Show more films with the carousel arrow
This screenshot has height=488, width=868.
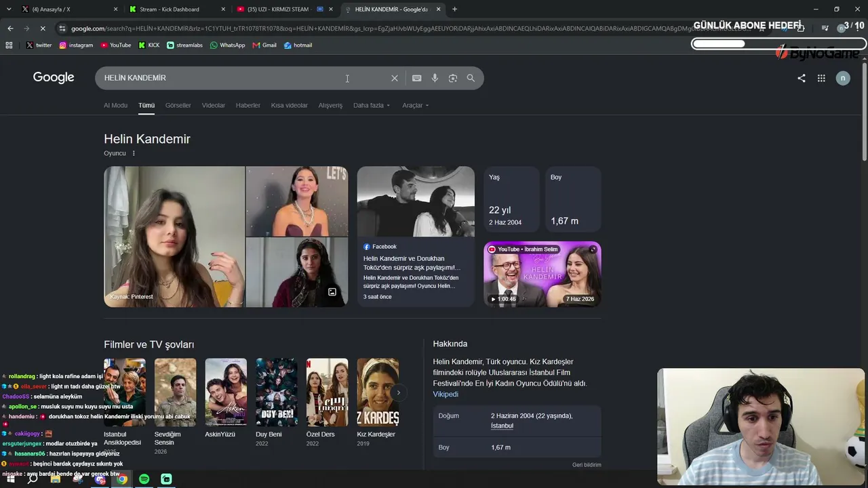398,392
